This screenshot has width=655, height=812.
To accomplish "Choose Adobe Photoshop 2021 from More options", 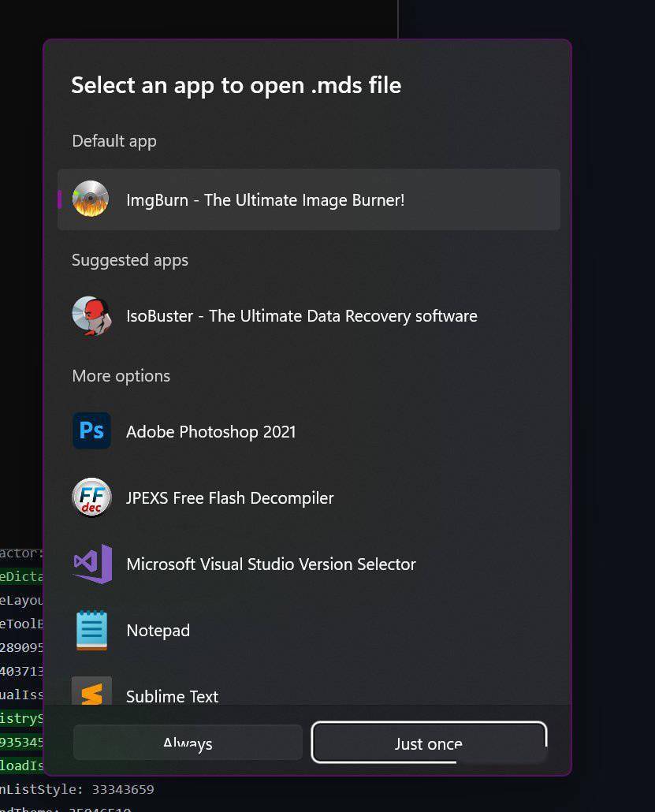I will tap(210, 431).
